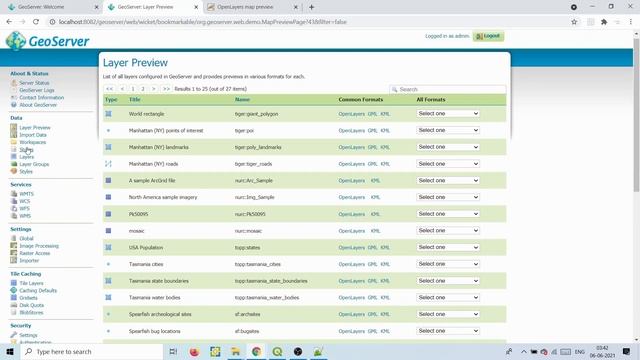Click the Disk Quota icon
Image resolution: width=640 pixels, height=360 pixels.
[14, 305]
